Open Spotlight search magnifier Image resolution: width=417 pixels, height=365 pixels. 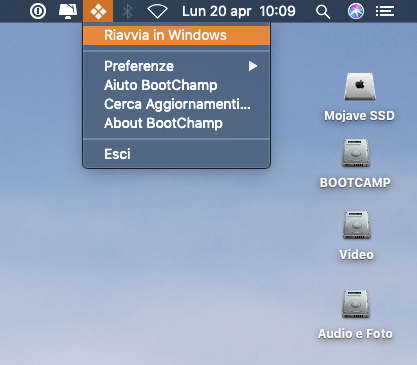323,12
